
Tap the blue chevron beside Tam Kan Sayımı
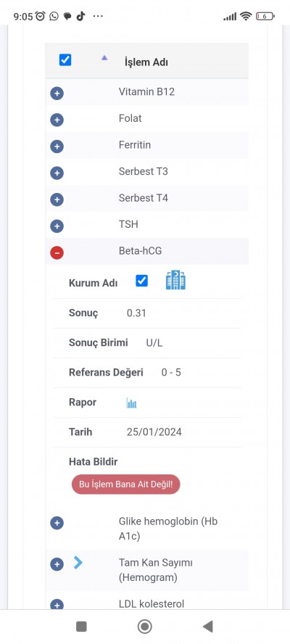[x=78, y=562]
